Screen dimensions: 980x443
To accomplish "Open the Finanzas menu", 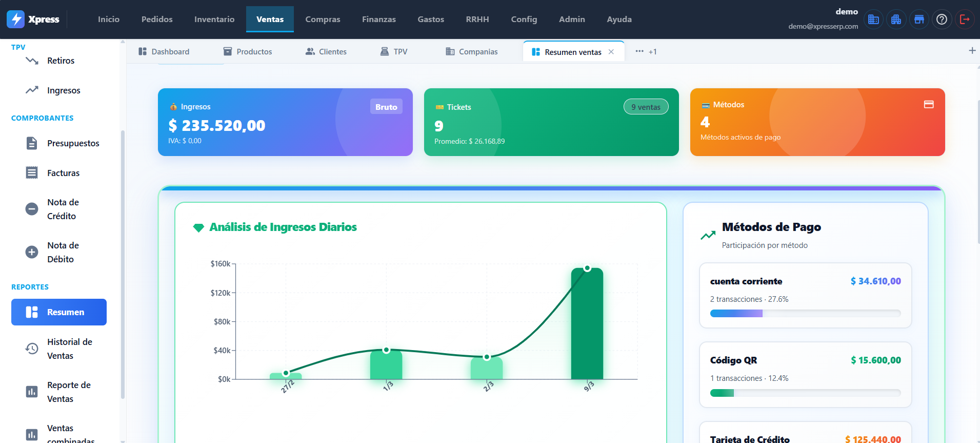I will click(x=378, y=20).
